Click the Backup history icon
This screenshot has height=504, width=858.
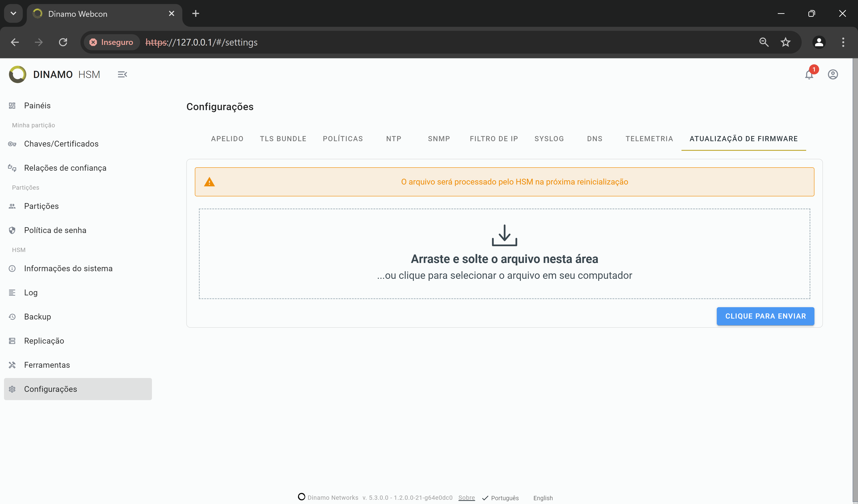coord(12,317)
